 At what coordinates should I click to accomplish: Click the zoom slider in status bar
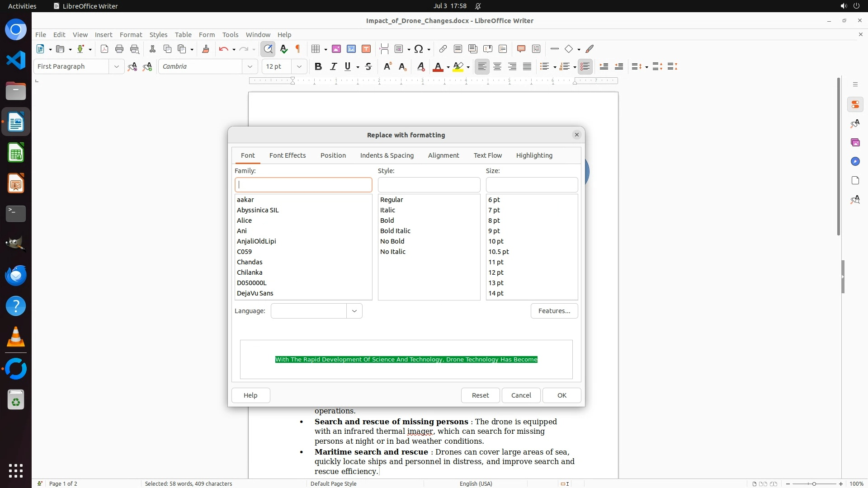pos(814,483)
